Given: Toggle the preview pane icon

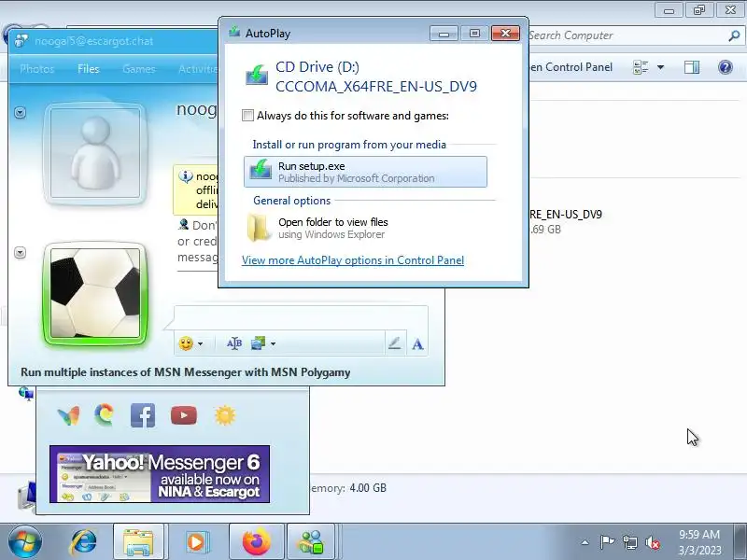Looking at the screenshot, I should [692, 67].
